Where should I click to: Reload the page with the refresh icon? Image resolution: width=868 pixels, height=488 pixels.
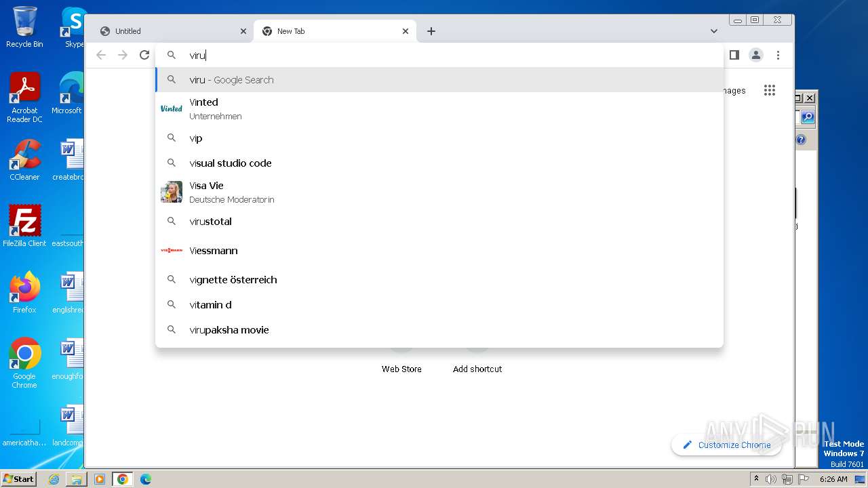click(x=144, y=55)
